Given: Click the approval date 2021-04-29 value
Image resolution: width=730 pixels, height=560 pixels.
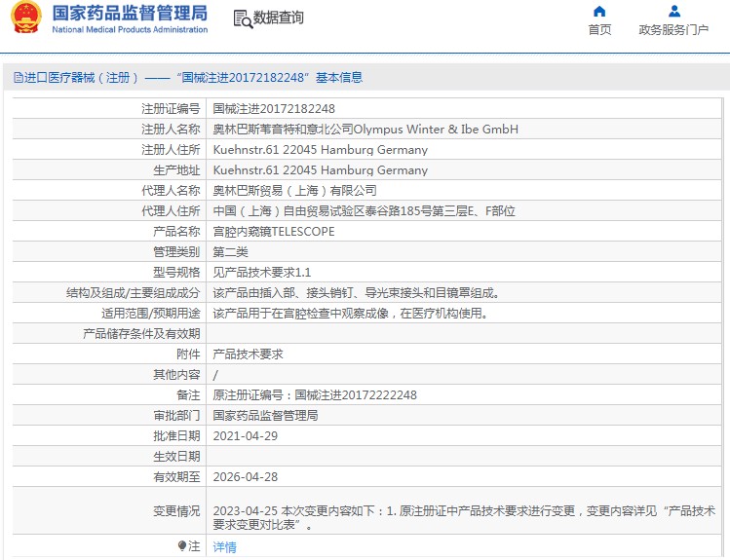Looking at the screenshot, I should pyautogui.click(x=246, y=436).
